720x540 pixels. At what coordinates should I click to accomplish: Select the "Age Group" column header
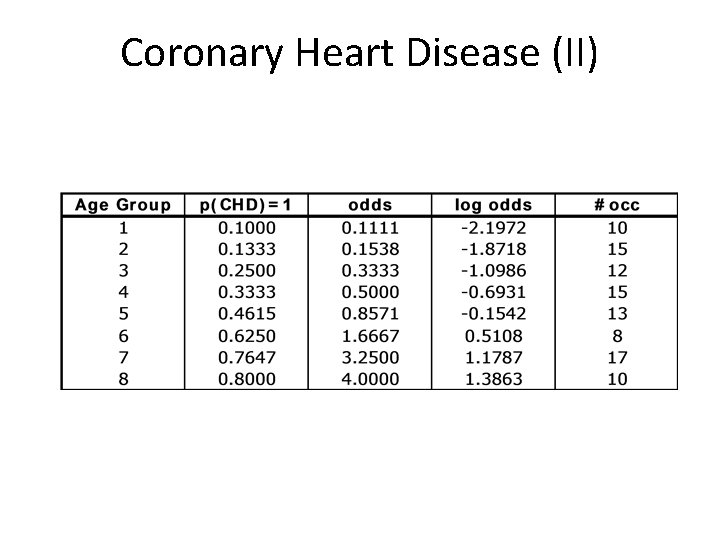[123, 205]
